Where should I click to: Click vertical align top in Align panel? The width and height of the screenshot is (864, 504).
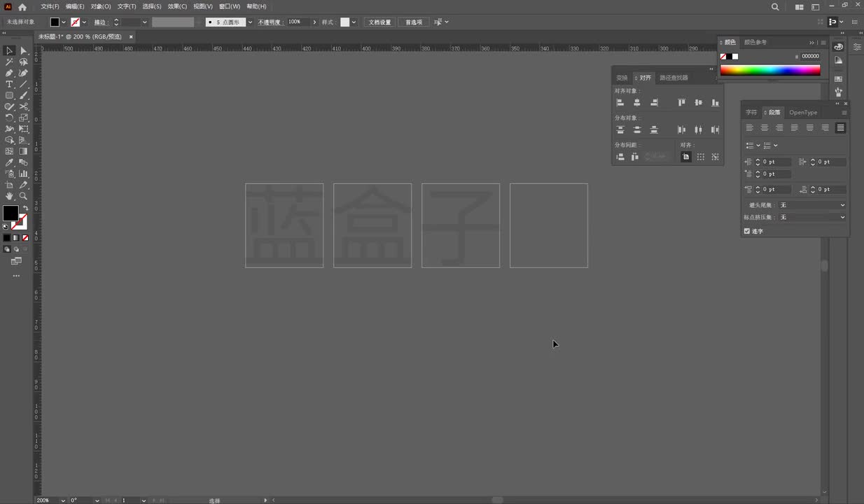tap(681, 102)
